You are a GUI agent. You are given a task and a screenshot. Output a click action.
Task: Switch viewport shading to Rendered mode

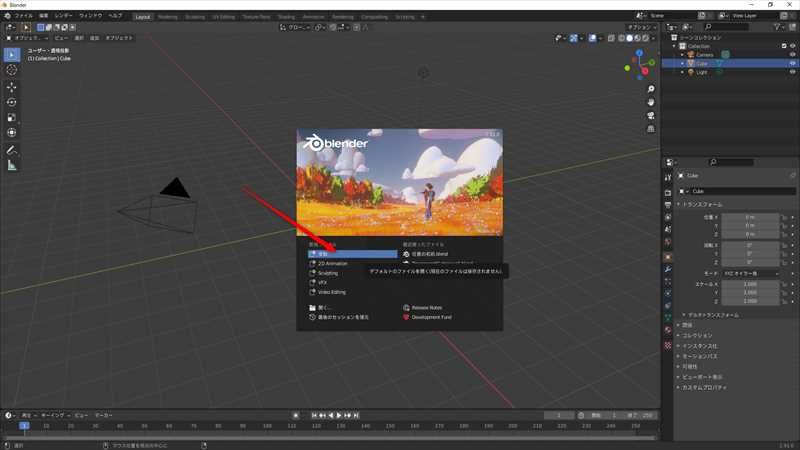click(x=645, y=38)
